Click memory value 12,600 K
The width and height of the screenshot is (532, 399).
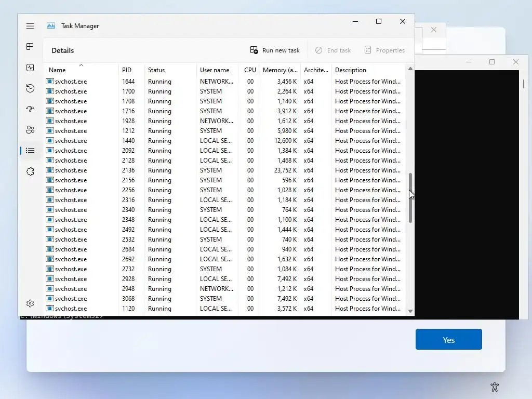coord(285,140)
